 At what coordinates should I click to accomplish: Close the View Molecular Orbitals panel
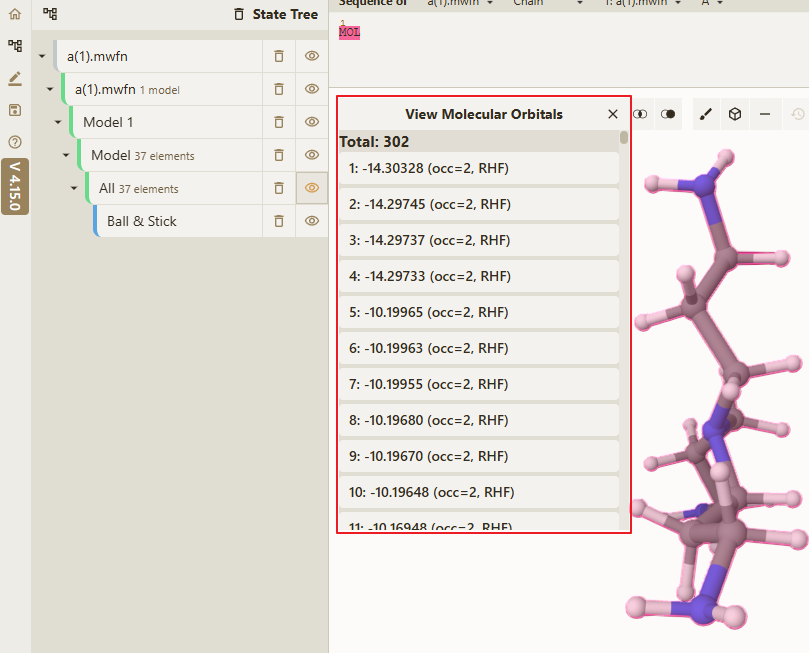[x=612, y=114]
